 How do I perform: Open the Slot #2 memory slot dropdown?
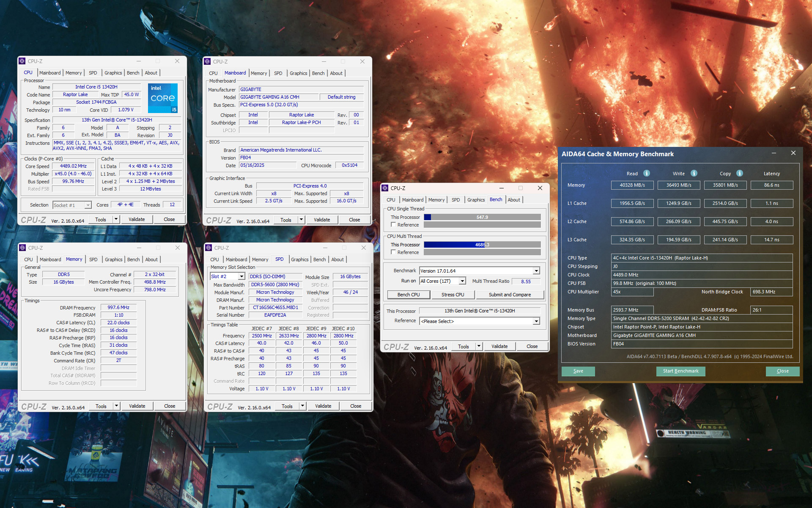point(241,276)
